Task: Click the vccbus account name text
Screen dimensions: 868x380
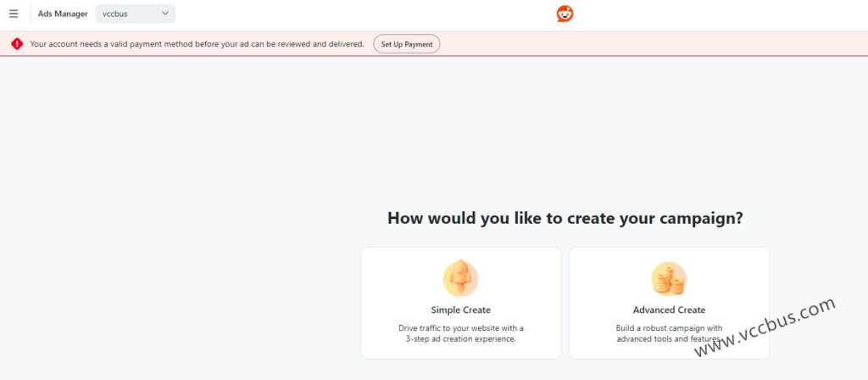Action: point(115,14)
